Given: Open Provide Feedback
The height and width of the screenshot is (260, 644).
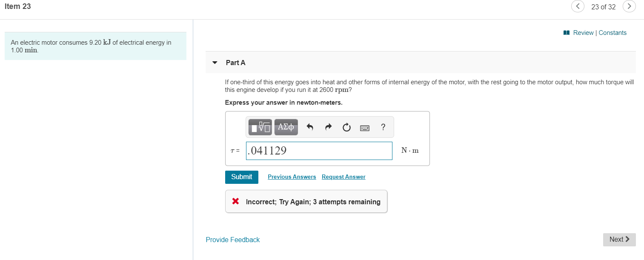Looking at the screenshot, I should [x=232, y=240].
